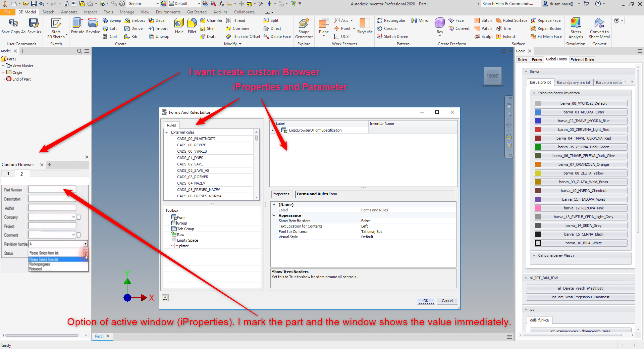Click Convert to Sheet Metal
The image size is (644, 349).
[599, 29]
